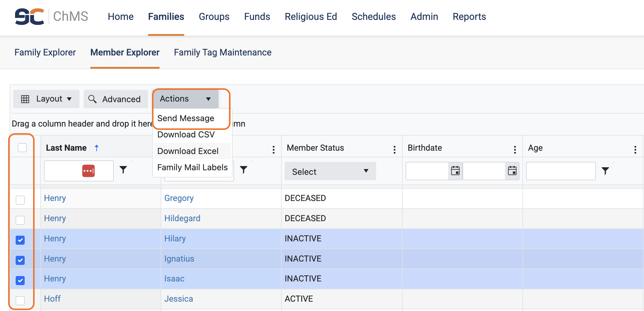Open the second Birthdate calendar picker
Screen dimensions: 644x311
(512, 171)
